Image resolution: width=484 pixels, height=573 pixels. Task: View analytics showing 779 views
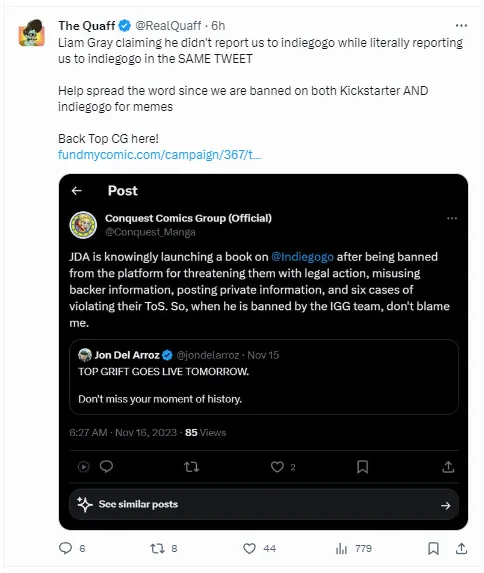tap(341, 548)
